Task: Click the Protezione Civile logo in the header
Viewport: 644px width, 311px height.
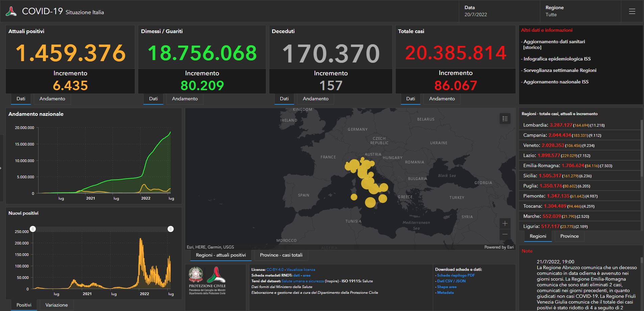Action: 11,11
